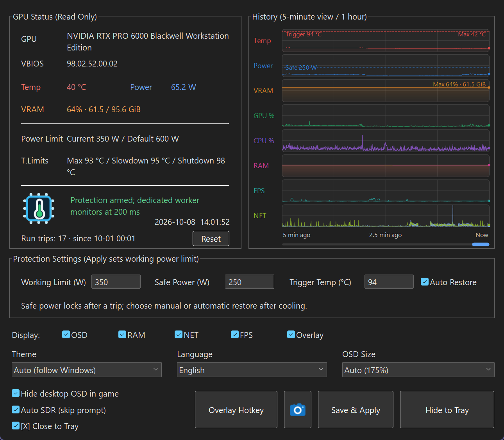Click the VBIOS version 98.02.52.00.02
Viewport: 504px width, 440px height.
coord(92,64)
